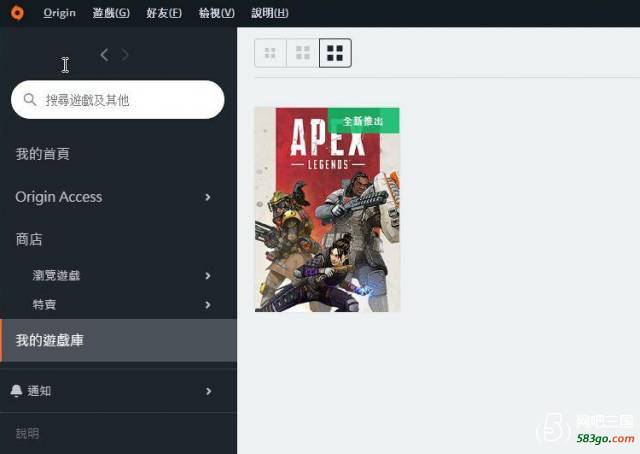Focus the 搜尋遊戲及其他 search field
640x454 pixels.
118,100
